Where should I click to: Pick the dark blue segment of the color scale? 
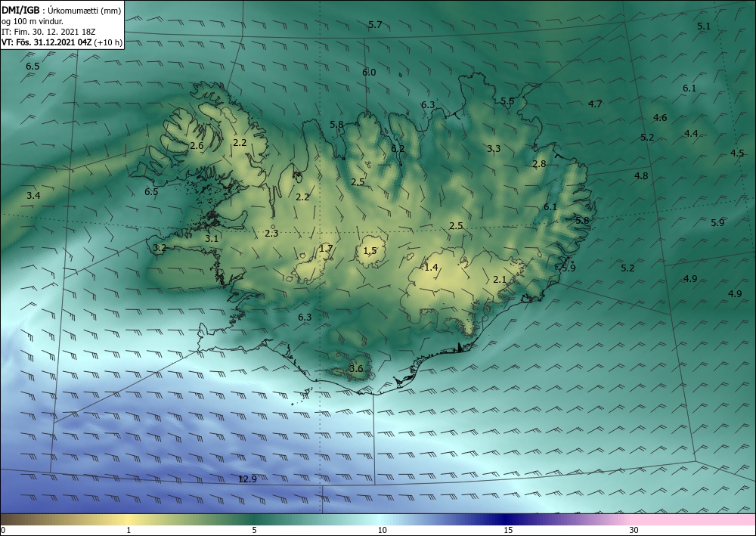click(x=507, y=519)
